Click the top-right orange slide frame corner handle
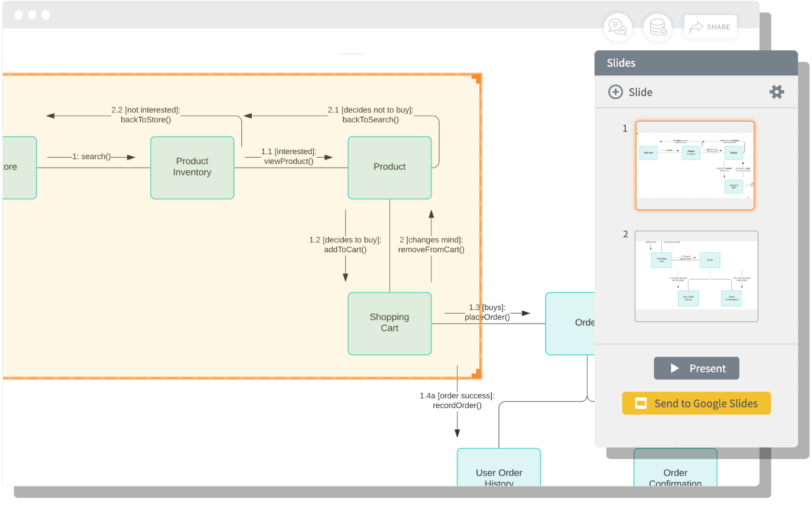Image resolution: width=812 pixels, height=515 pixels. pyautogui.click(x=477, y=78)
